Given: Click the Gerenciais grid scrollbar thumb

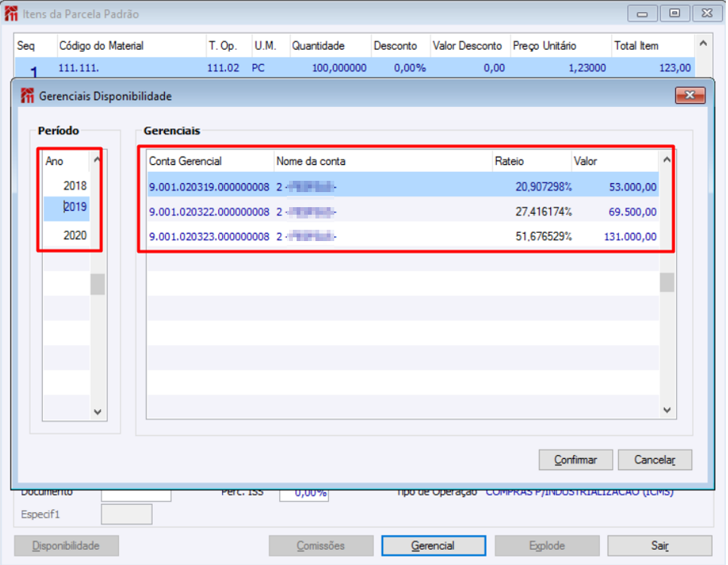Looking at the screenshot, I should [667, 282].
